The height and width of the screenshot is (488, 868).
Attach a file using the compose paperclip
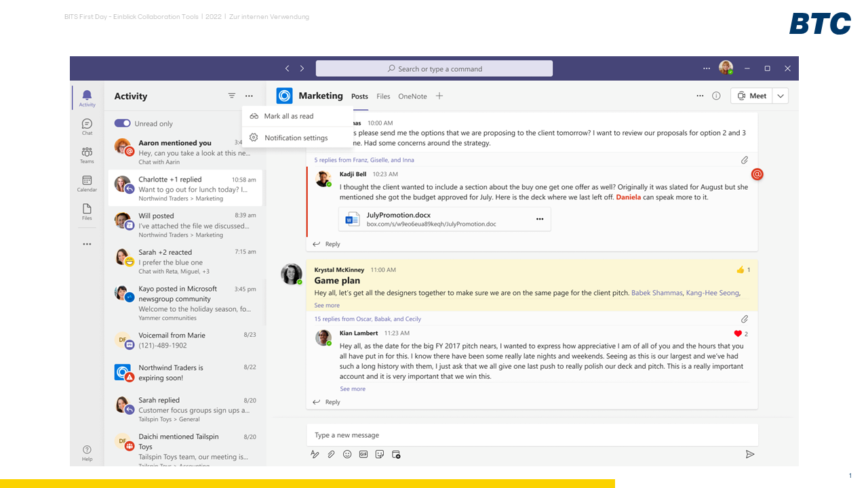331,454
